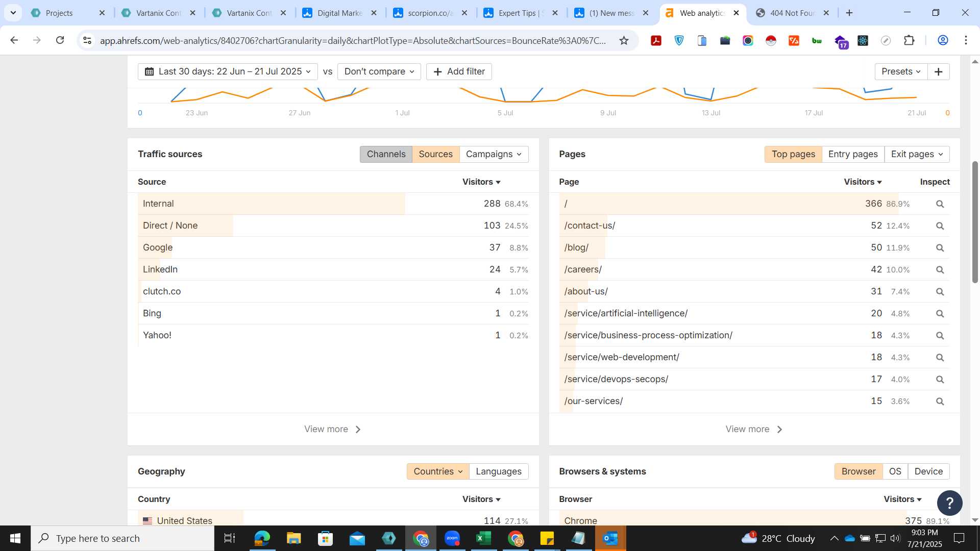Inspect the /service/artificial-intelligence/ magnifier icon
Screen dimensions: 980x551
coord(940,314)
